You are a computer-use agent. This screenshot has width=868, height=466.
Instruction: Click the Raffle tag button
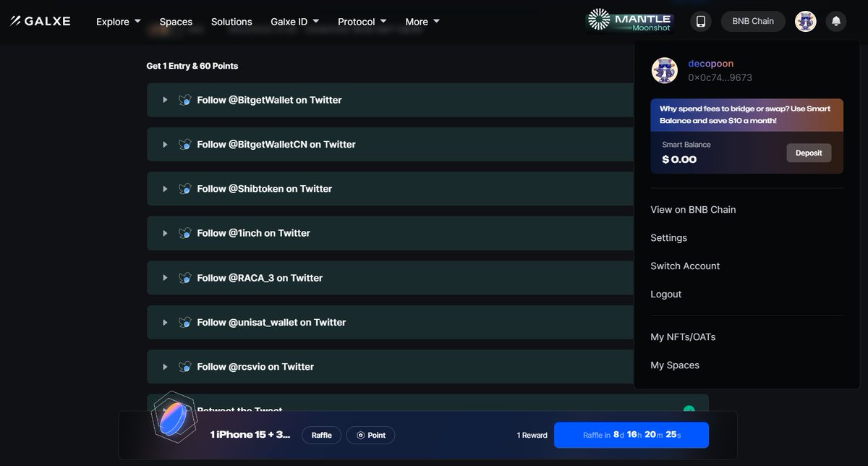(321, 436)
